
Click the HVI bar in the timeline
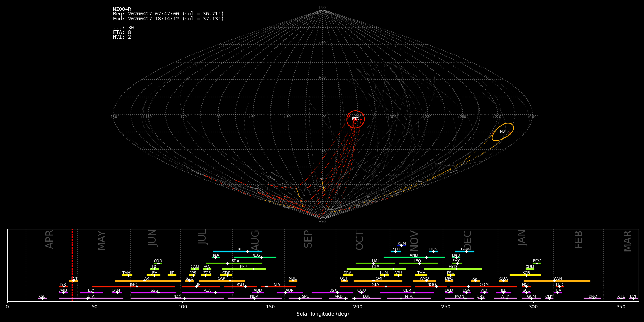(74, 281)
